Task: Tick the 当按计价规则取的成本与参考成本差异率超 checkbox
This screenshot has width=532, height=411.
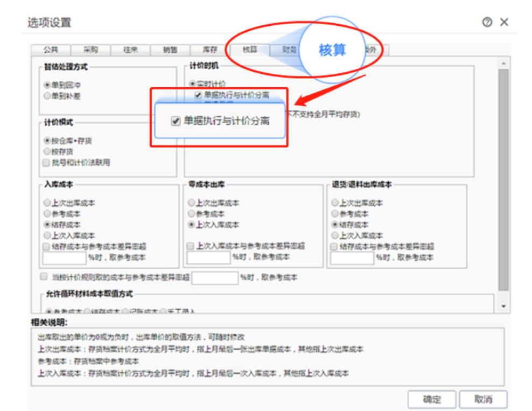Action: point(44,277)
